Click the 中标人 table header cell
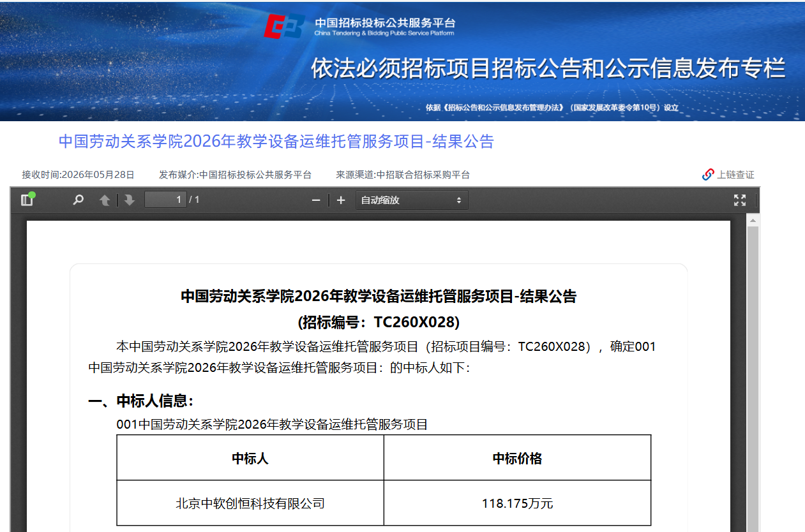The height and width of the screenshot is (532, 805). coord(250,458)
